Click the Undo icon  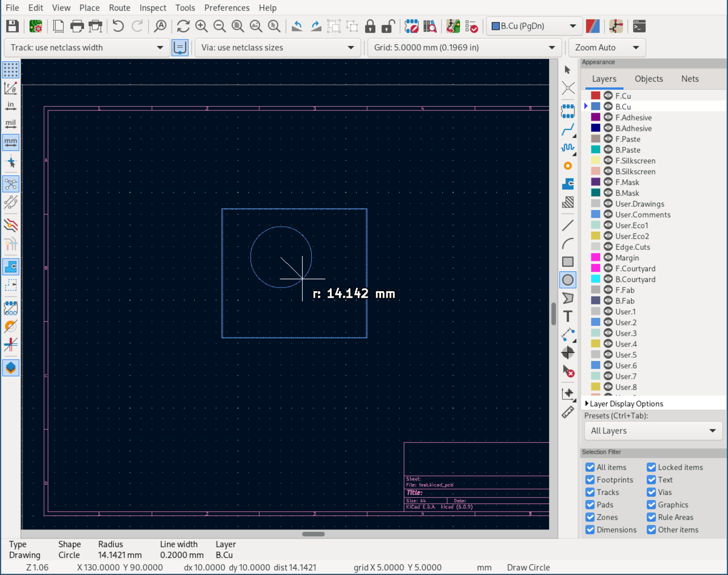(x=118, y=26)
